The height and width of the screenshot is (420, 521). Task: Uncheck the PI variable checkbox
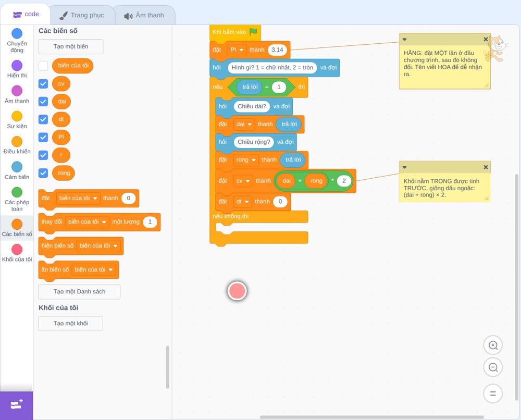point(43,137)
